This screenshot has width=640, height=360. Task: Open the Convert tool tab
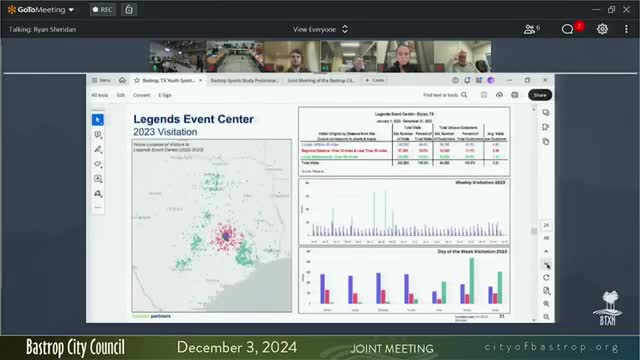tap(142, 95)
